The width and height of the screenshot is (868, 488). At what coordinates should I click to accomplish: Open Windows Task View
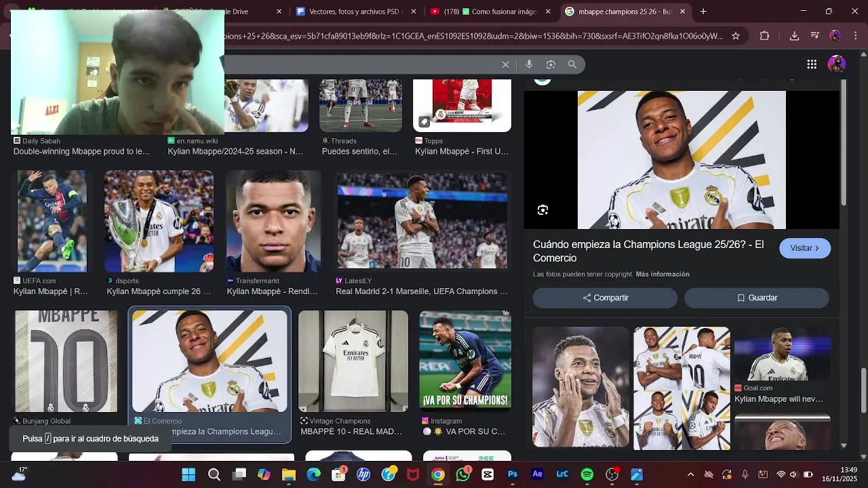[x=239, y=474]
